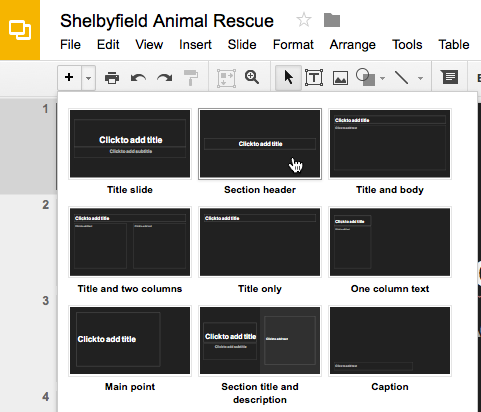This screenshot has width=481, height=412.
Task: Select slide number 1 in filmstrip
Action: [x=29, y=146]
